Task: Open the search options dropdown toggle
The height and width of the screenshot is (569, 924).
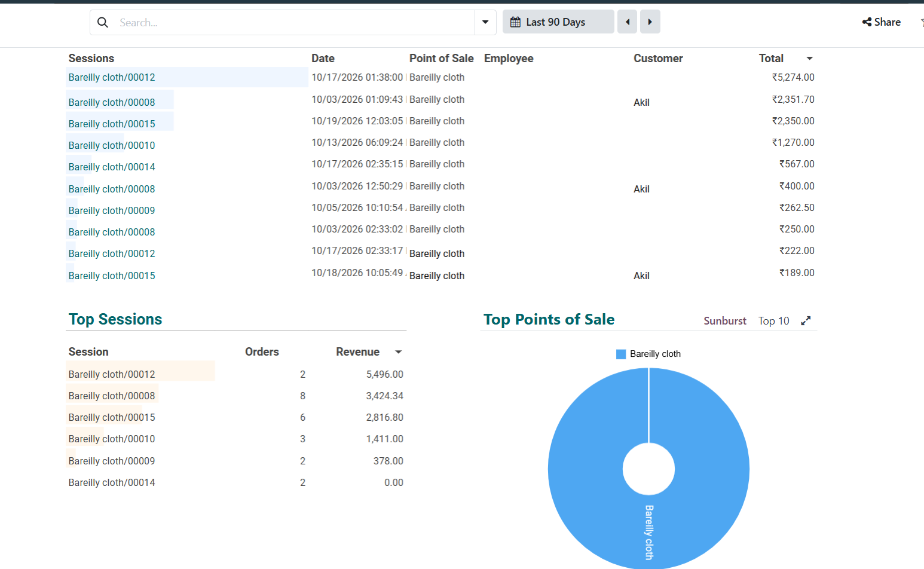Action: tap(485, 23)
